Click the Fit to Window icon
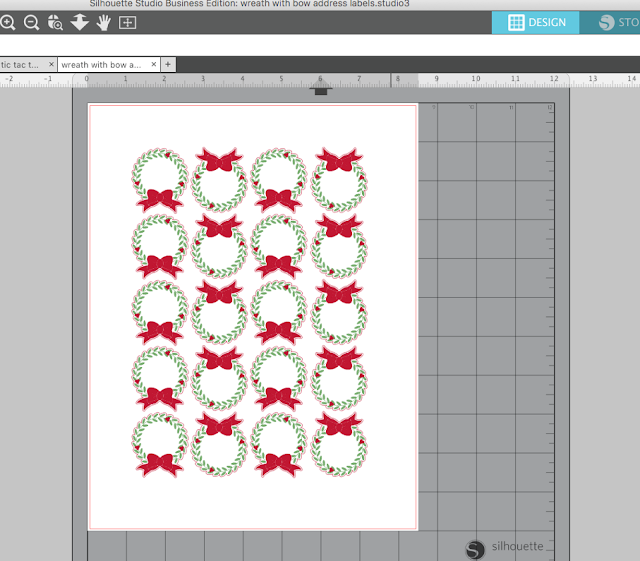 127,22
